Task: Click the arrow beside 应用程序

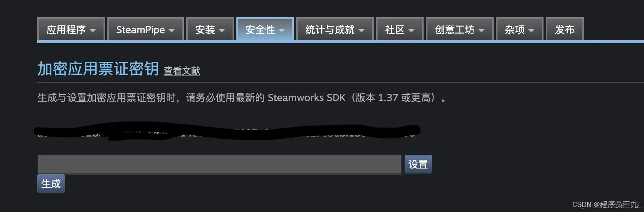Action: point(93,30)
